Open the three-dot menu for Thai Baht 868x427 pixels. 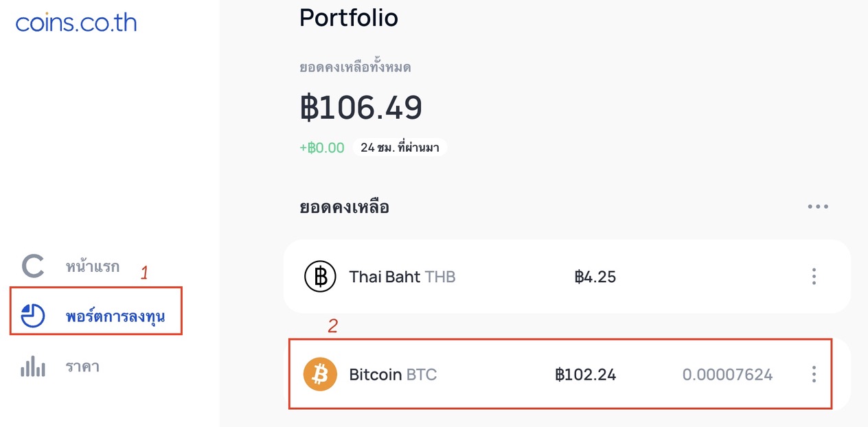814,277
